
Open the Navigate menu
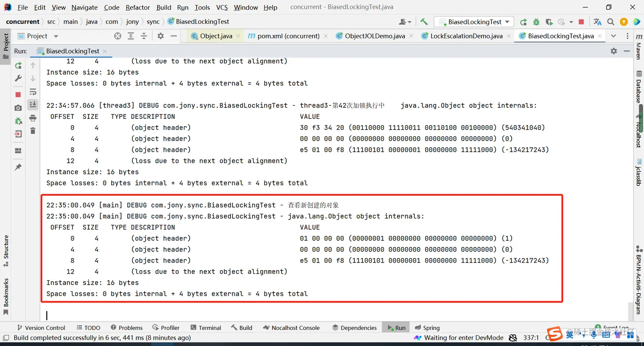tap(84, 7)
